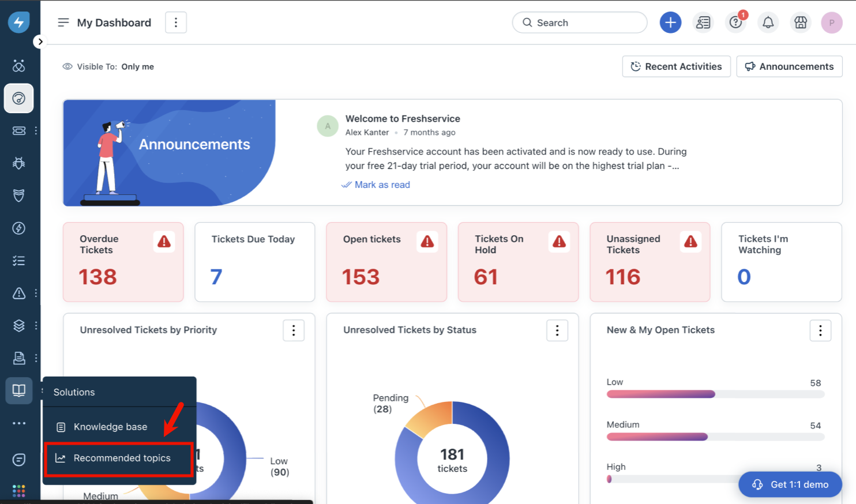Open the user profile avatar P
This screenshot has width=856, height=504.
832,22
